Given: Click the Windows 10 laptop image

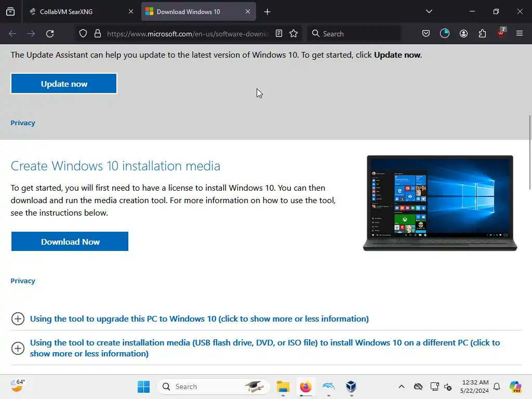Looking at the screenshot, I should 440,203.
